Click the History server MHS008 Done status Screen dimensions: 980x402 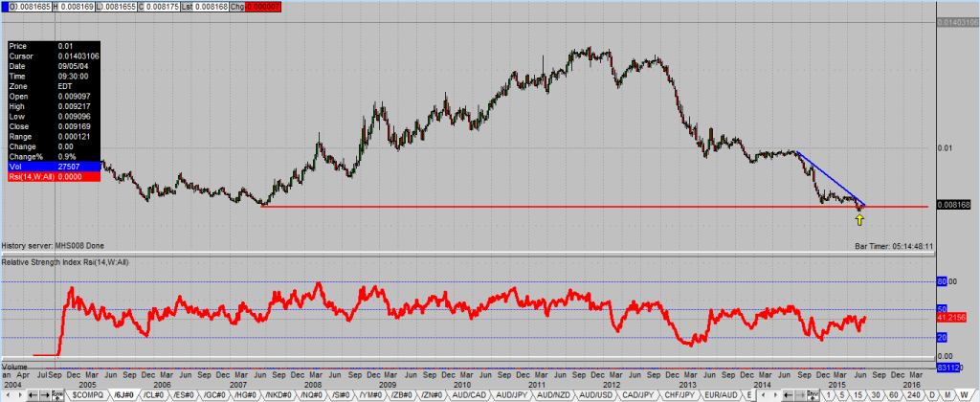(x=52, y=246)
